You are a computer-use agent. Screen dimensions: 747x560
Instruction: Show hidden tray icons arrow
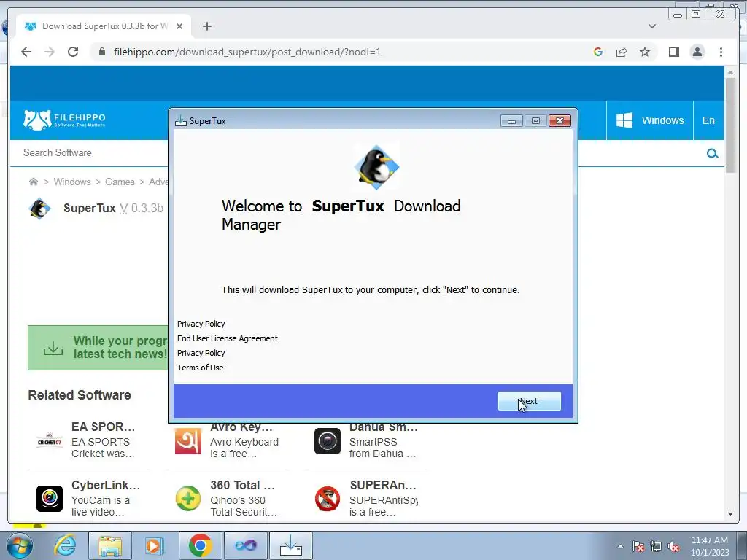[x=620, y=546]
